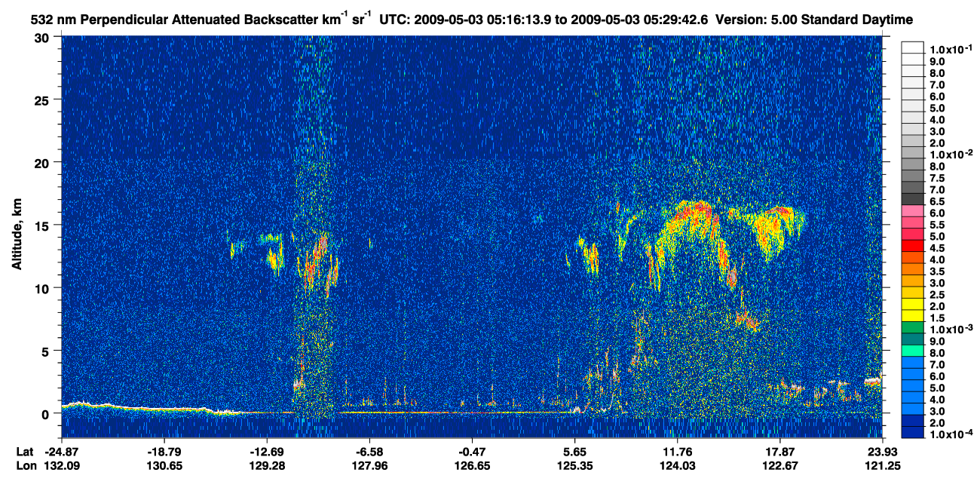The width and height of the screenshot is (980, 503).
Task: Click altitude tick label 25
Action: (x=43, y=100)
